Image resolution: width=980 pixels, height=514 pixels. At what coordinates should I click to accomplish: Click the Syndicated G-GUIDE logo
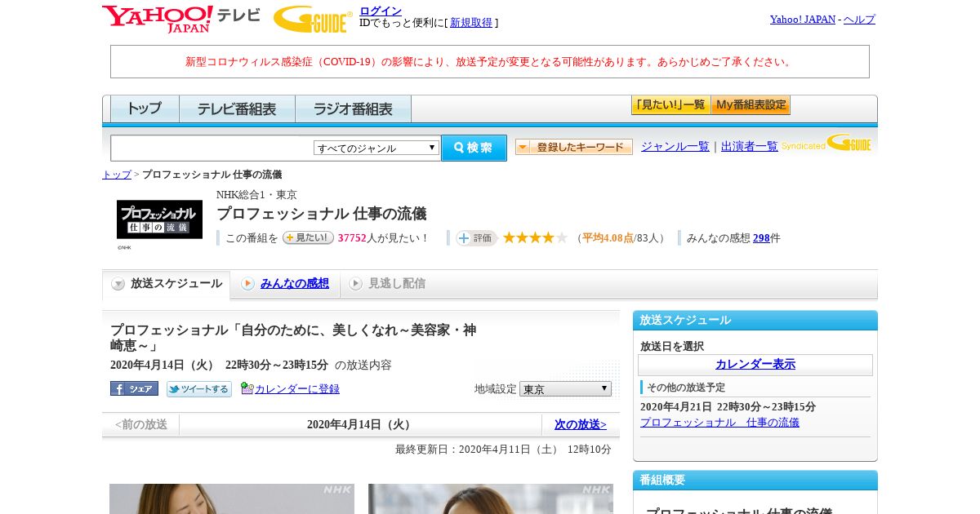(826, 144)
